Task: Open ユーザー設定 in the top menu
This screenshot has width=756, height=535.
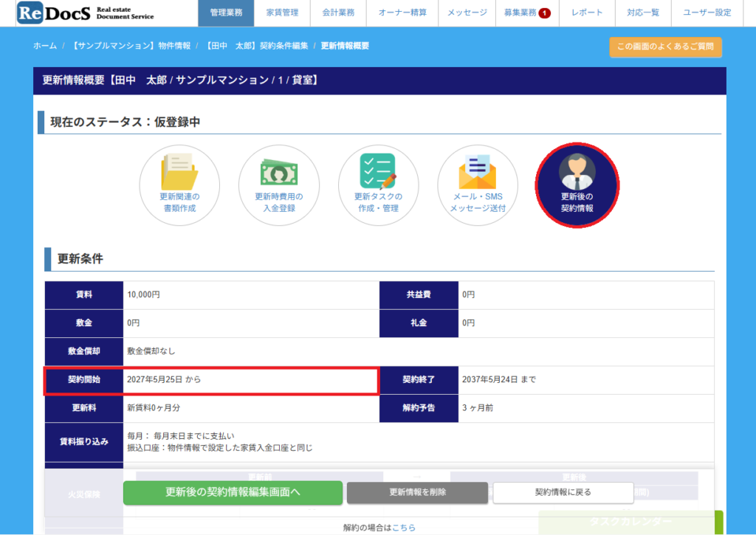Action: 707,13
